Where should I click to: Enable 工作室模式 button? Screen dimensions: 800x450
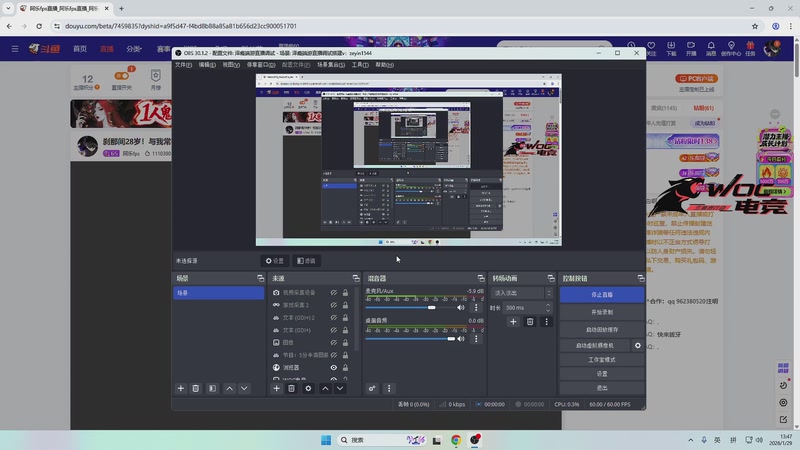[602, 360]
